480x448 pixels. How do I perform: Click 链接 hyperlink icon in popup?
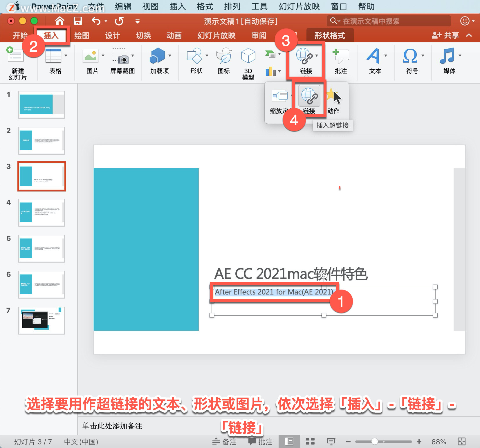pyautogui.click(x=309, y=96)
